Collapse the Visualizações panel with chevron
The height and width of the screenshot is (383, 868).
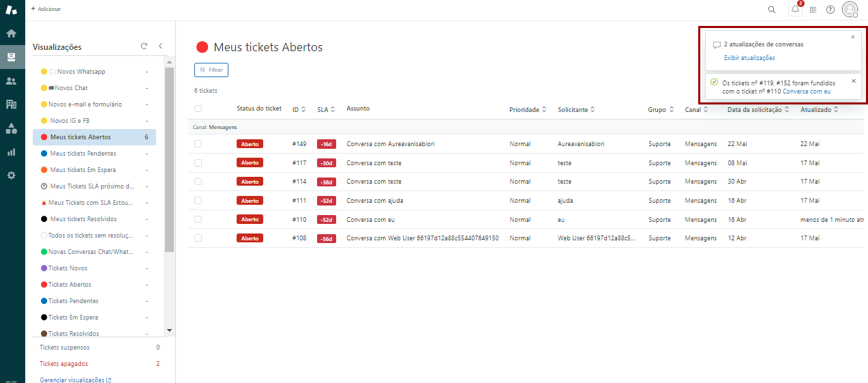click(x=160, y=46)
